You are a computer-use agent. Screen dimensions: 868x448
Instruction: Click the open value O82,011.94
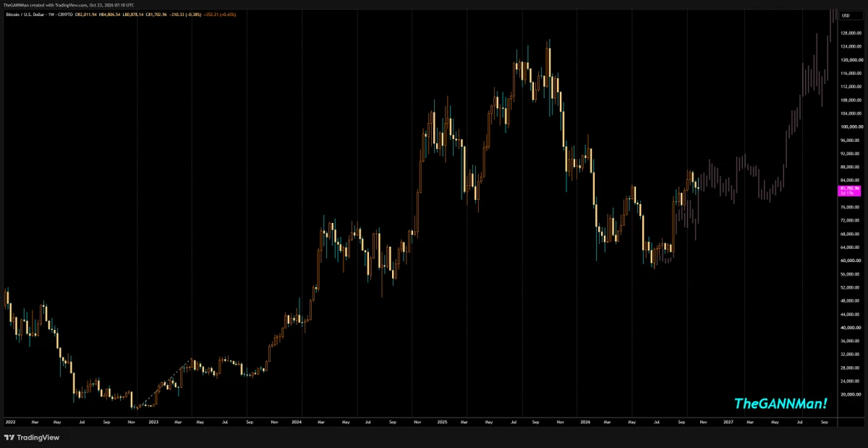click(88, 15)
